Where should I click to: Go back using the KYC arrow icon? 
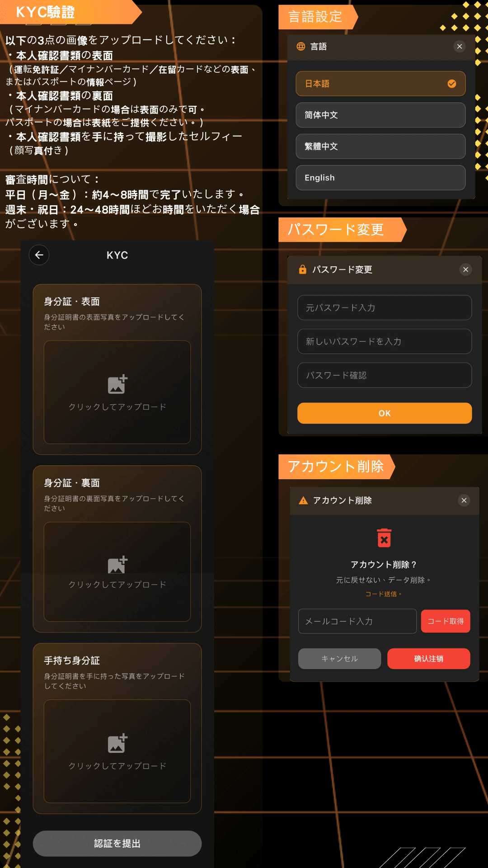click(39, 255)
